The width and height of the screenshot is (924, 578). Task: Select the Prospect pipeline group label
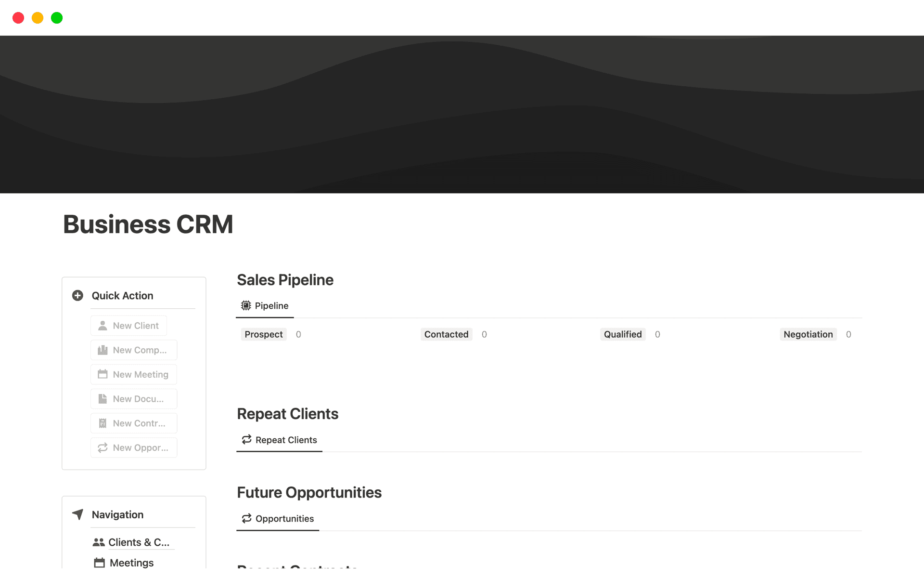tap(263, 334)
